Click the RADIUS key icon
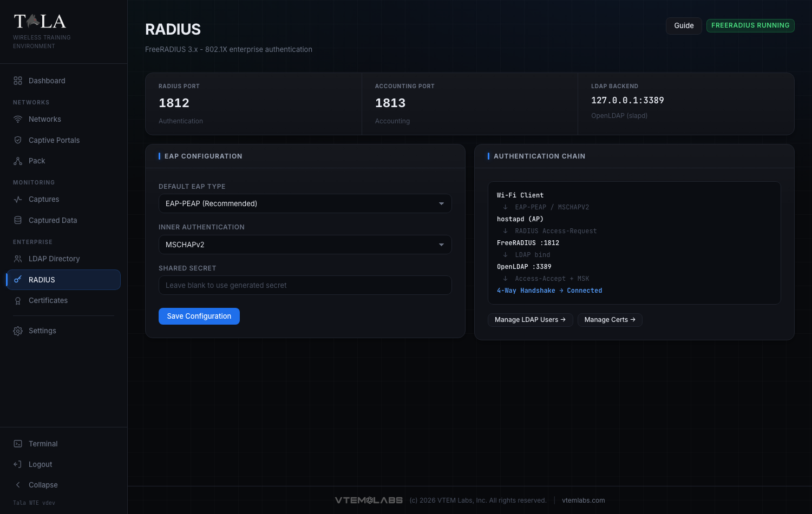 click(x=18, y=280)
